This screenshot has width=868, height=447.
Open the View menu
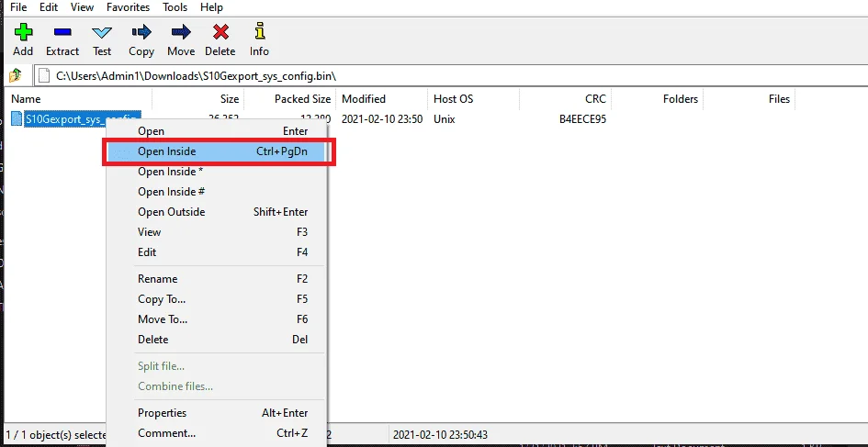tap(82, 7)
